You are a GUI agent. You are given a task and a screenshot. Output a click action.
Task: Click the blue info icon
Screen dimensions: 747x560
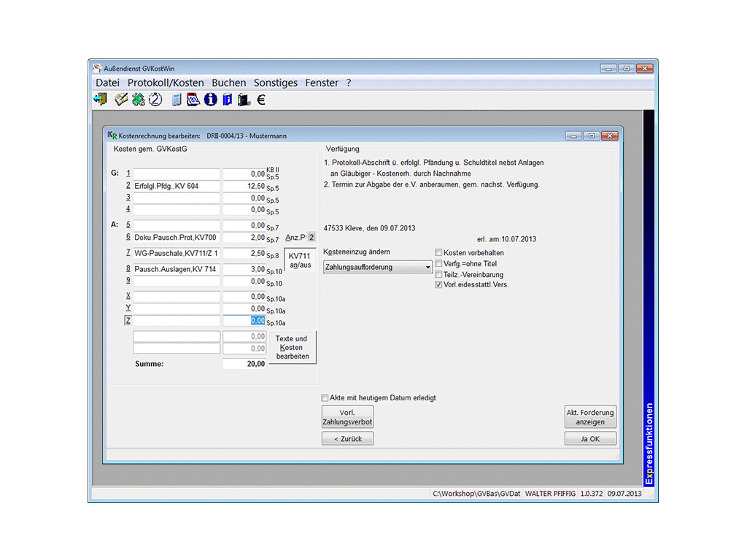click(211, 100)
